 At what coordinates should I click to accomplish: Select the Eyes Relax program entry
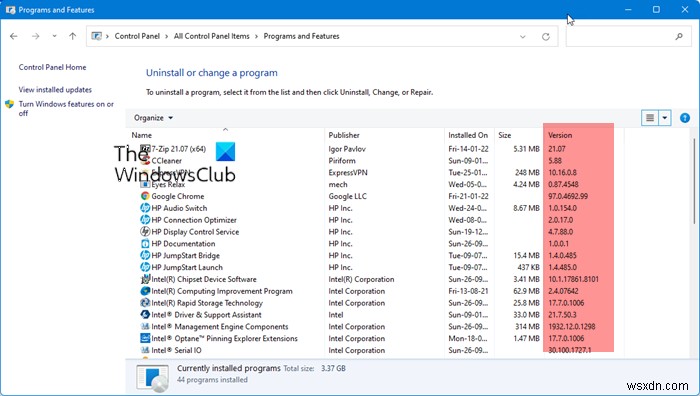pos(168,184)
